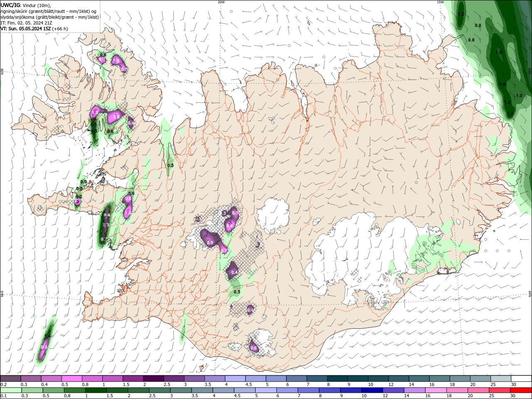Click the lower legend label '0.1'
The width and height of the screenshot is (532, 399).
[x=4, y=396]
